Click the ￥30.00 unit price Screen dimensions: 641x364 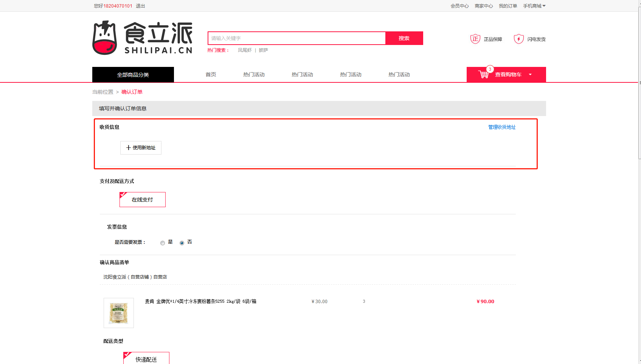(x=320, y=301)
